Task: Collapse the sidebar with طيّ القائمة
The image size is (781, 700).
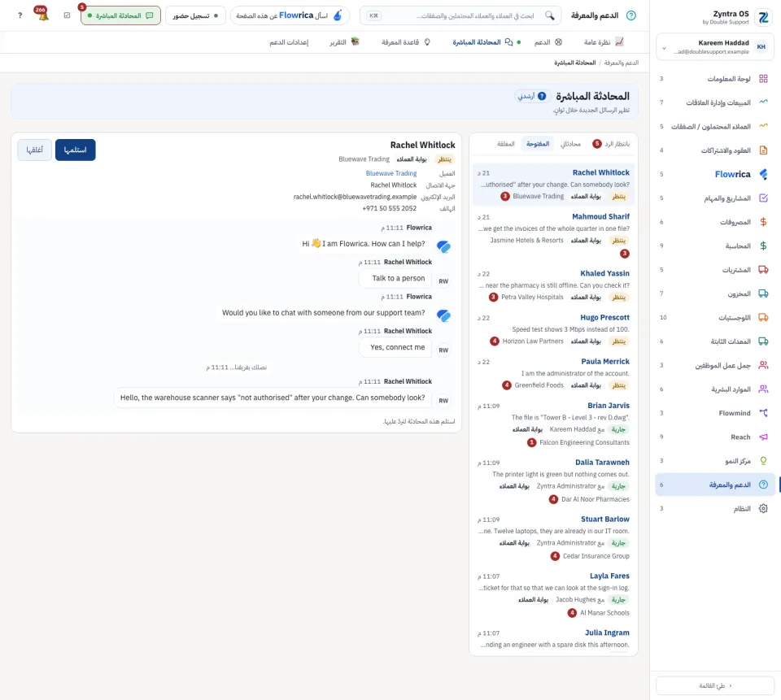Action: click(715, 685)
